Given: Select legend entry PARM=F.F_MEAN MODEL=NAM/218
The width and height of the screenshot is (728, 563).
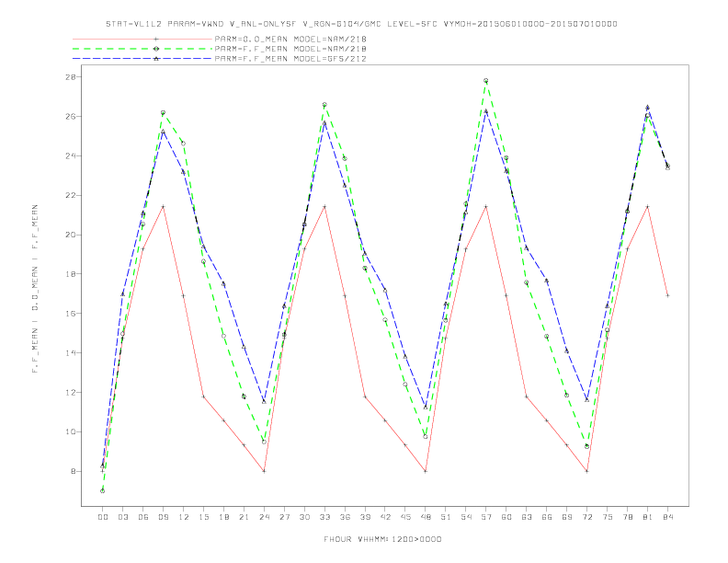Looking at the screenshot, I should 290,49.
